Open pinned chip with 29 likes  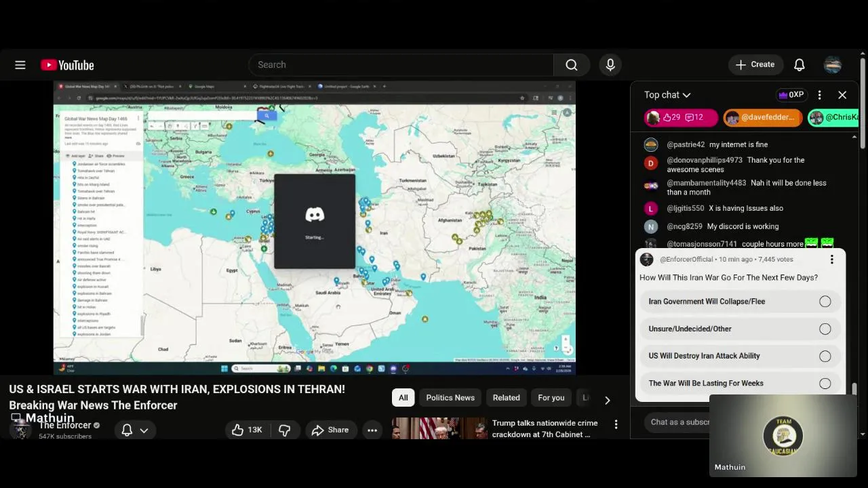coord(680,117)
